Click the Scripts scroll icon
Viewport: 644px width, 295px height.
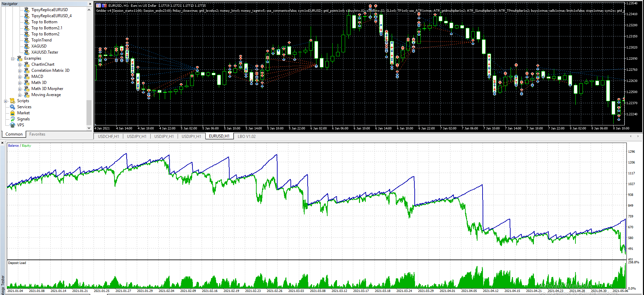(x=12, y=101)
